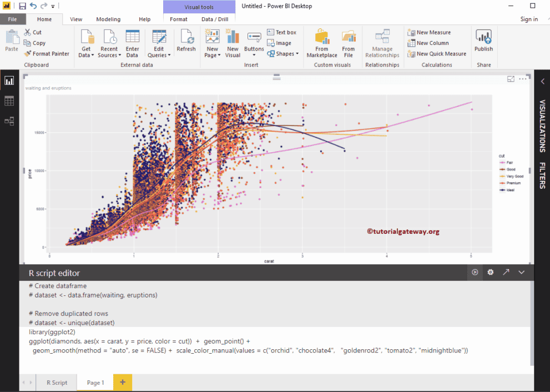Add a new page with the plus button
This screenshot has height=392, width=550.
[122, 382]
